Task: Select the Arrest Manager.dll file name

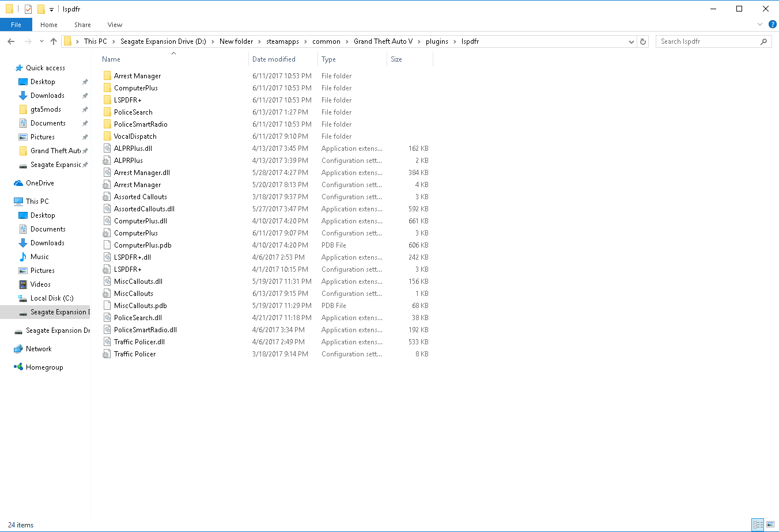Action: [x=142, y=173]
